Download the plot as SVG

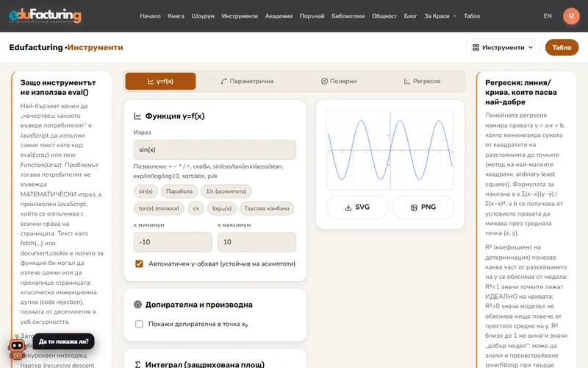pos(357,208)
